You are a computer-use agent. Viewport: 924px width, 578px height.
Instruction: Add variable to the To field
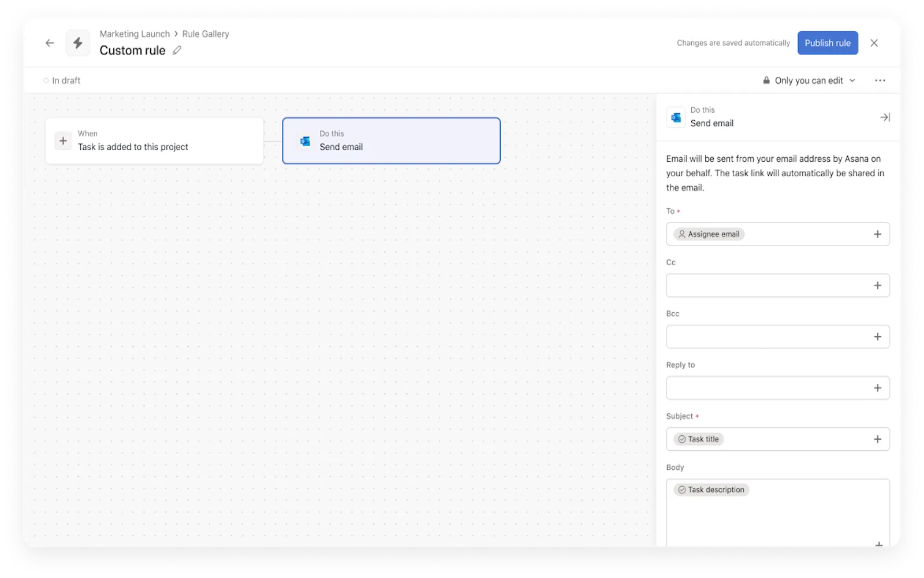[x=877, y=234]
